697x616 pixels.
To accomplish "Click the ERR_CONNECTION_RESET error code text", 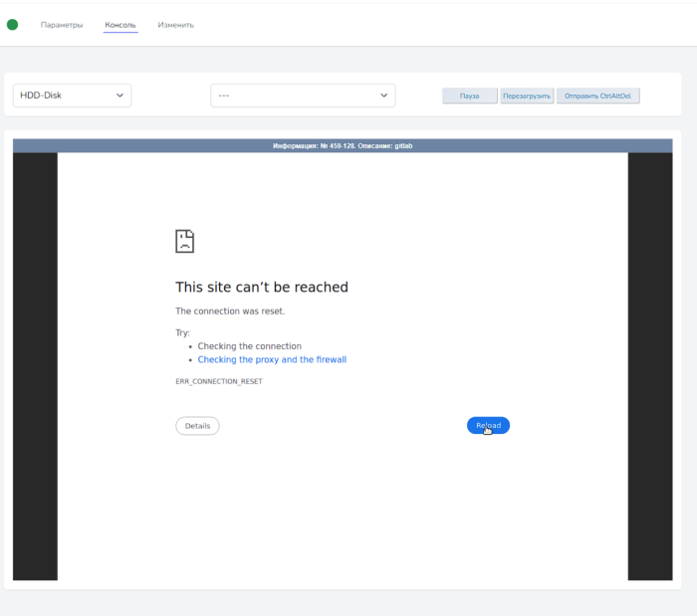I will 219,381.
